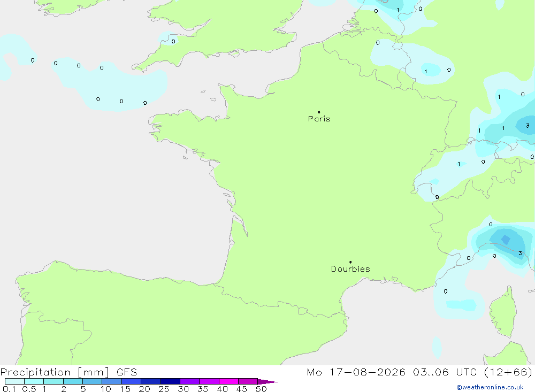Screen dimensions: 535x392
Task: Click the 'Precipitation [mm]' title text
Action: (x=55, y=372)
